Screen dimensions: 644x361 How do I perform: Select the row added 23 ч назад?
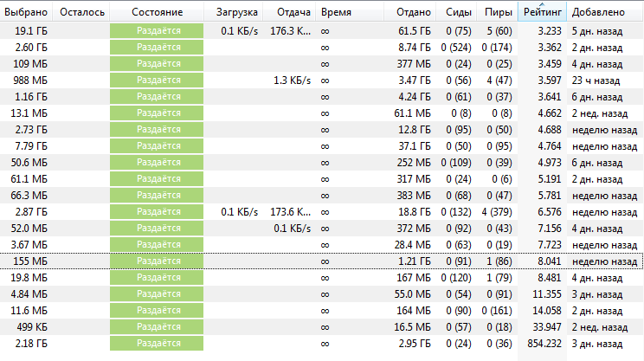(322, 81)
